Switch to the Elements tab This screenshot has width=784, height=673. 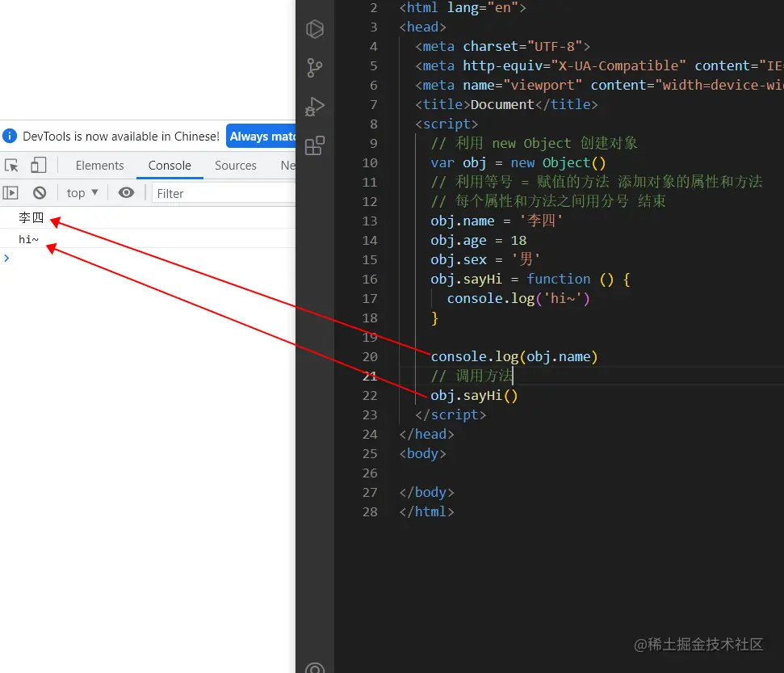click(x=99, y=166)
